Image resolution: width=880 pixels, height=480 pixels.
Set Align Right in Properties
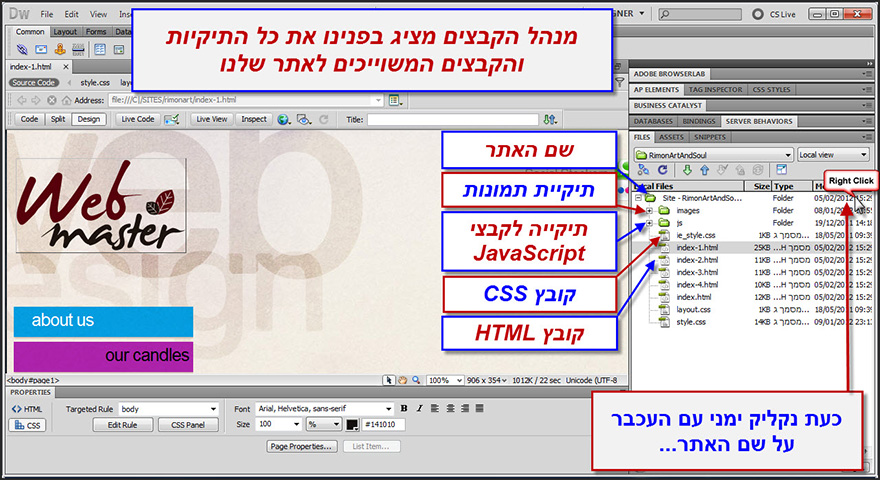point(465,408)
